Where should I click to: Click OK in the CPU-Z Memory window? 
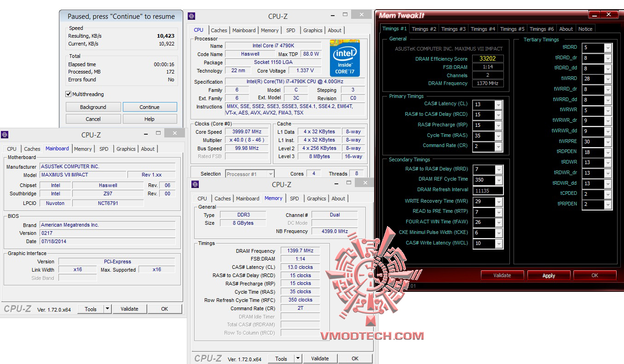point(355,359)
